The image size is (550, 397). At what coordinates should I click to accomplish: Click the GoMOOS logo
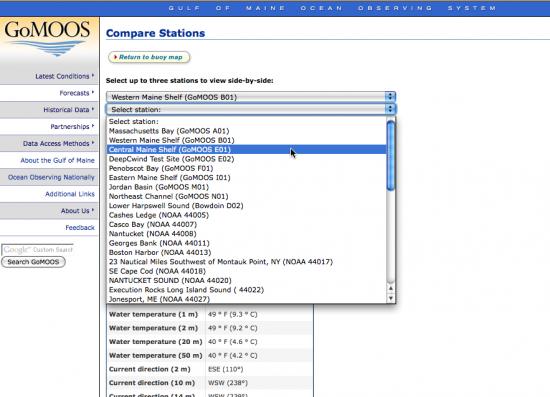coord(47,38)
